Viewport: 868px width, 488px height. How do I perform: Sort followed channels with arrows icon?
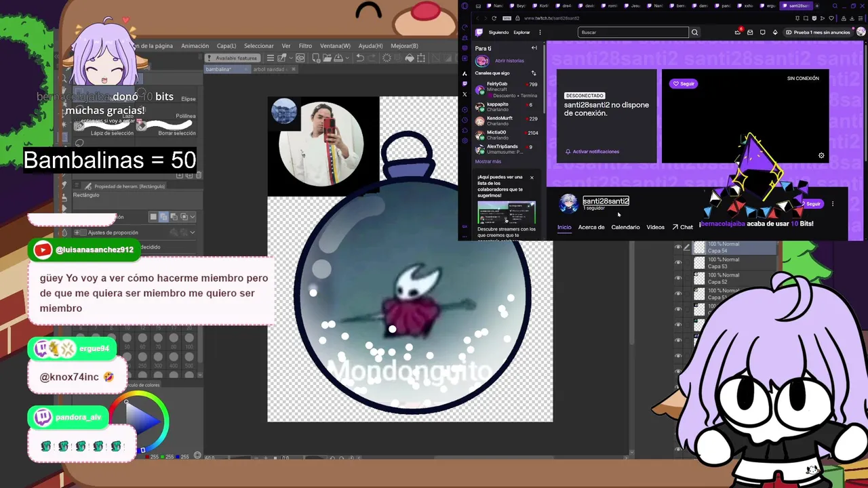tap(534, 73)
